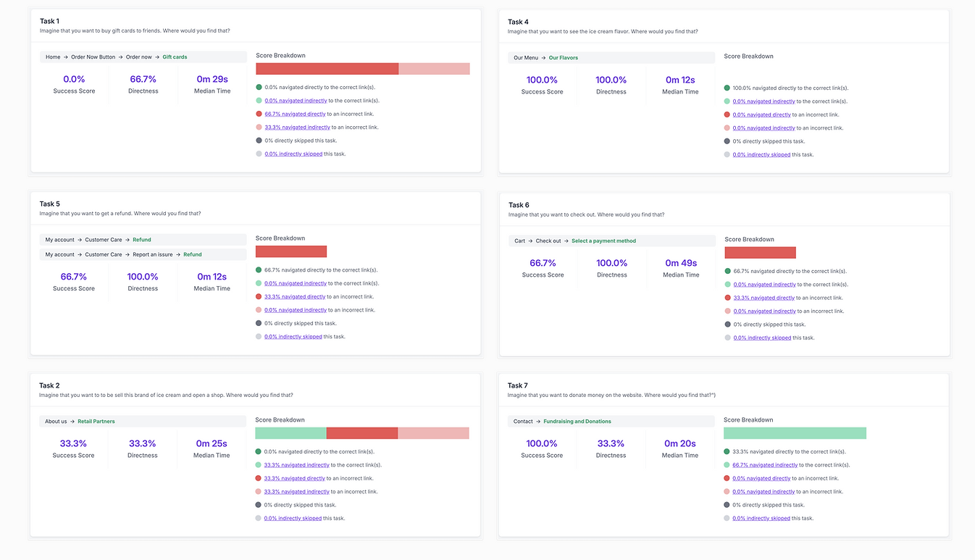Open Task 6's '33.3% navigated directly' link
The image size is (975, 560).
point(764,298)
